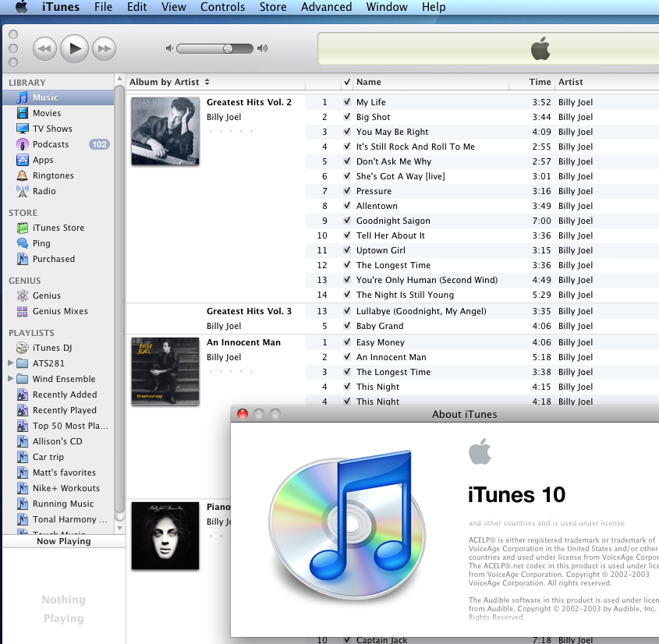659x644 pixels.
Task: Open the Radio tower icon
Action: pos(23,191)
